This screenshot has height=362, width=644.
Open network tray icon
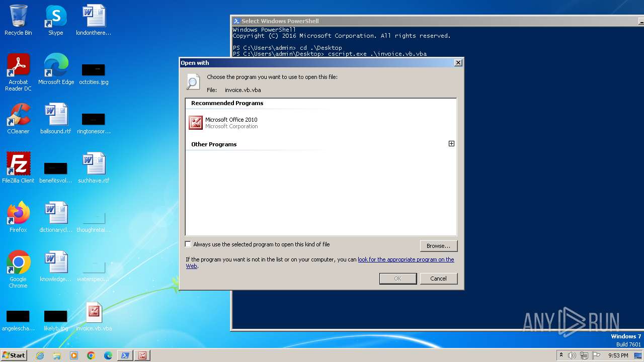point(584,355)
